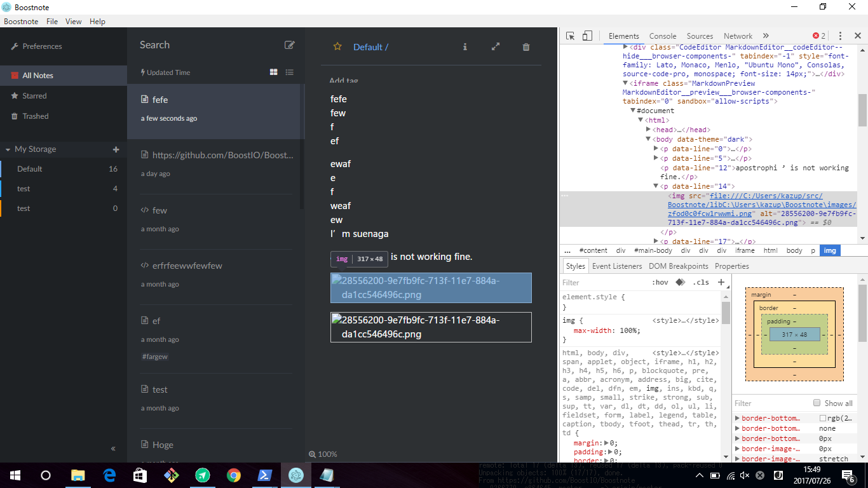The height and width of the screenshot is (488, 868).
Task: Click the rgb color swatch
Action: pos(823,418)
